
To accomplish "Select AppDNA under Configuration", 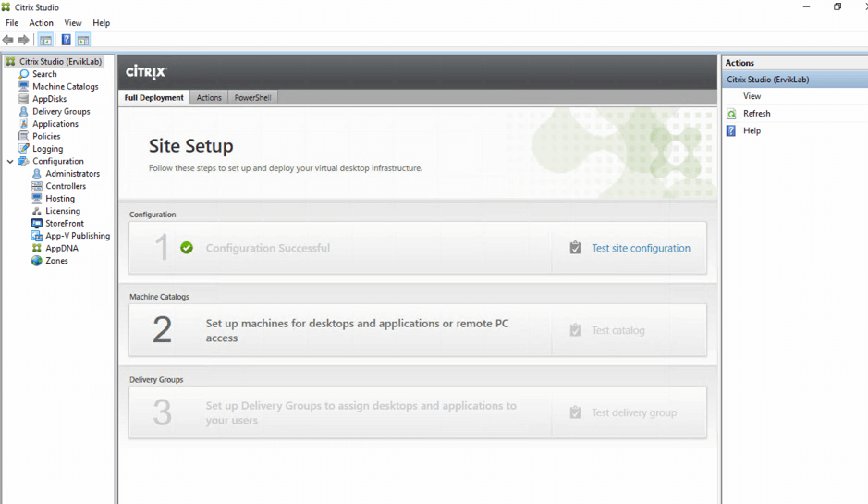I will tap(61, 248).
